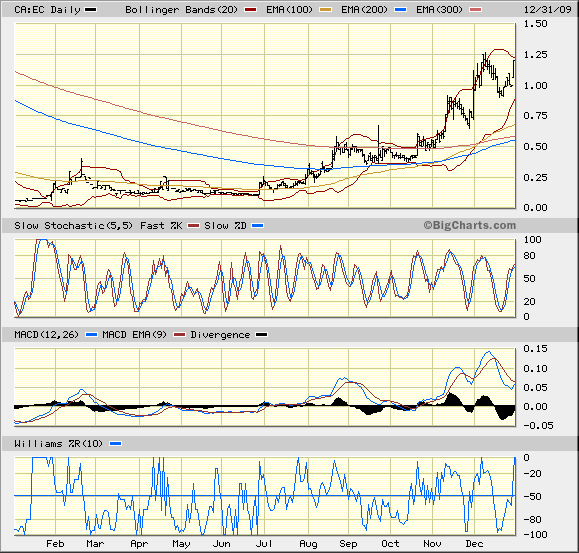Click the stochastic 20 axis label
The width and height of the screenshot is (579, 553).
point(530,302)
